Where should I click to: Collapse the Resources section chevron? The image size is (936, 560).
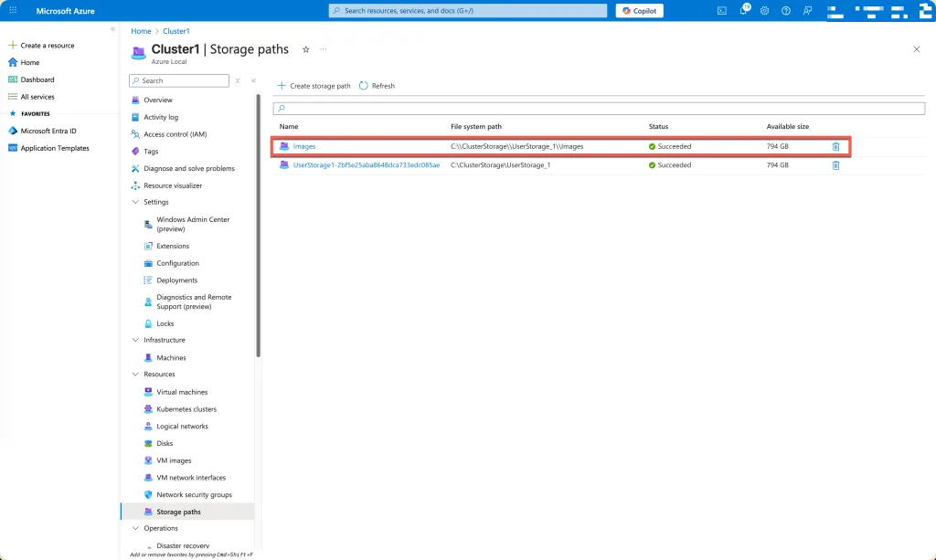click(136, 375)
